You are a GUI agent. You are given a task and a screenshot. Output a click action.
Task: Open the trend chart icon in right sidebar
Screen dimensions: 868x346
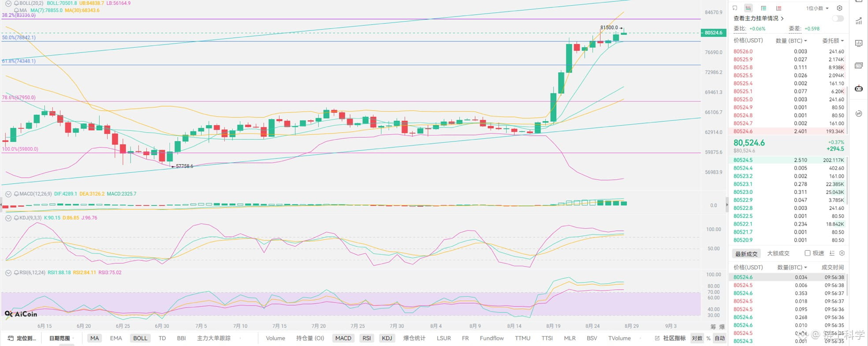point(859,21)
